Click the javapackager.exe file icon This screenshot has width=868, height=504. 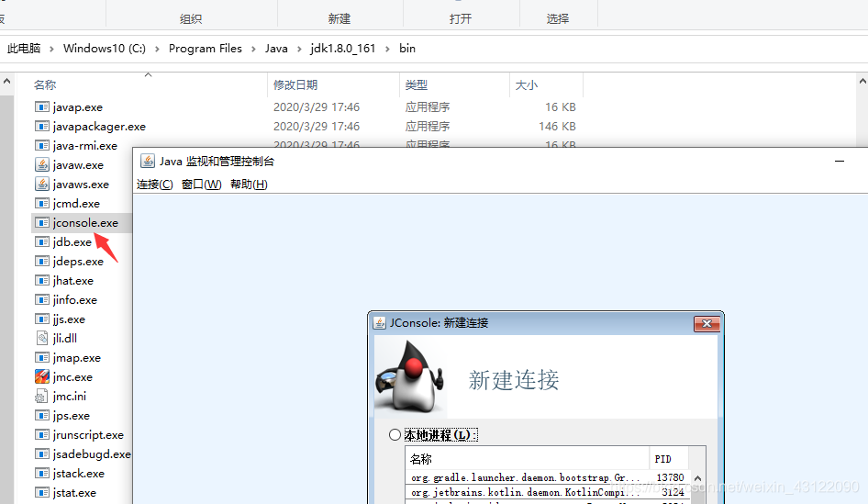[x=41, y=127]
